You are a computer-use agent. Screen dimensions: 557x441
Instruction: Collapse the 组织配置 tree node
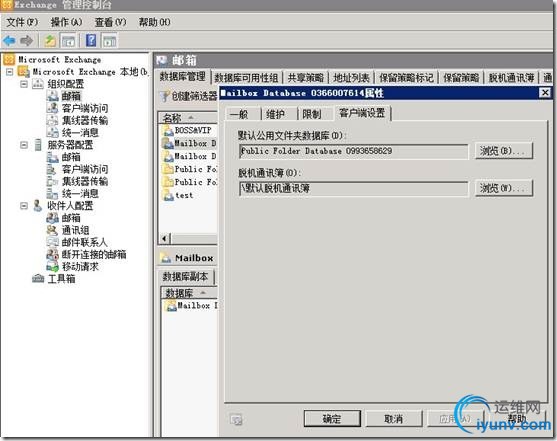pyautogui.click(x=24, y=84)
